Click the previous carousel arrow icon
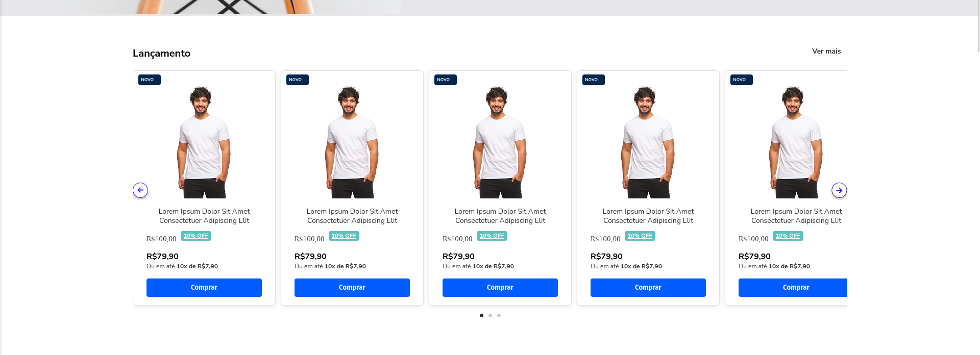The image size is (980, 355). (140, 190)
